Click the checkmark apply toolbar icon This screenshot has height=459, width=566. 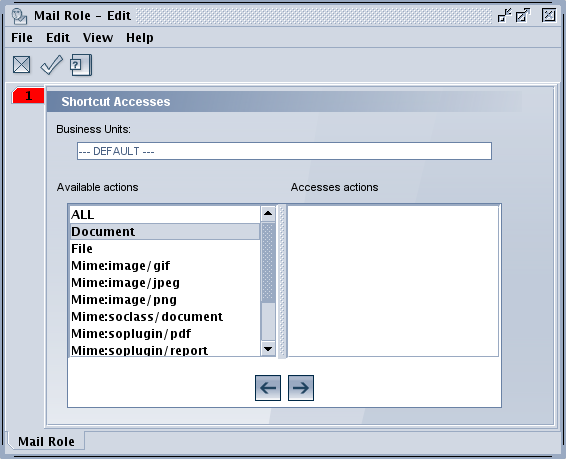tap(51, 65)
